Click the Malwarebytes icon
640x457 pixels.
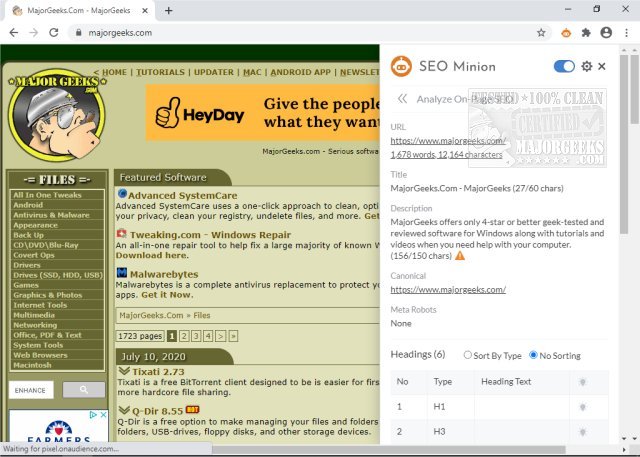pyautogui.click(x=122, y=273)
